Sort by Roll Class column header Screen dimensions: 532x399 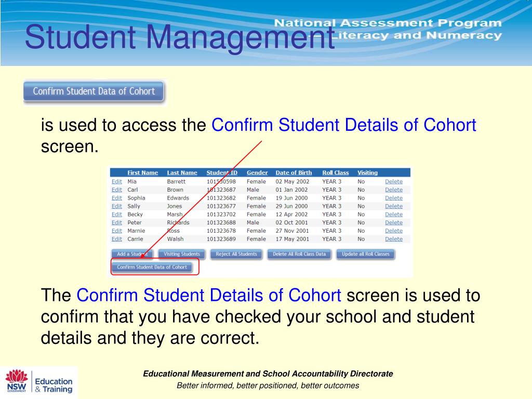click(x=336, y=172)
